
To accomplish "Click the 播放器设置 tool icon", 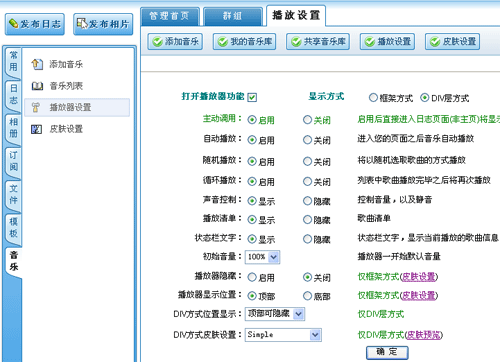I will 36,107.
